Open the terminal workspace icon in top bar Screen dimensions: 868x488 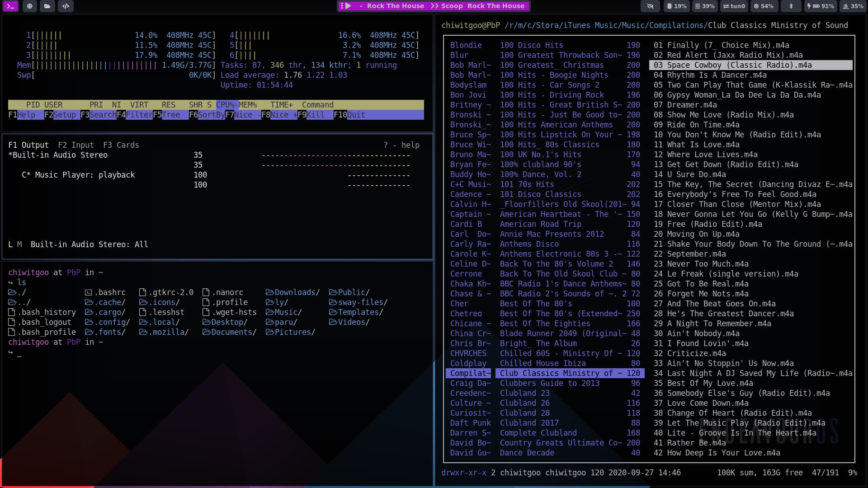(x=11, y=6)
